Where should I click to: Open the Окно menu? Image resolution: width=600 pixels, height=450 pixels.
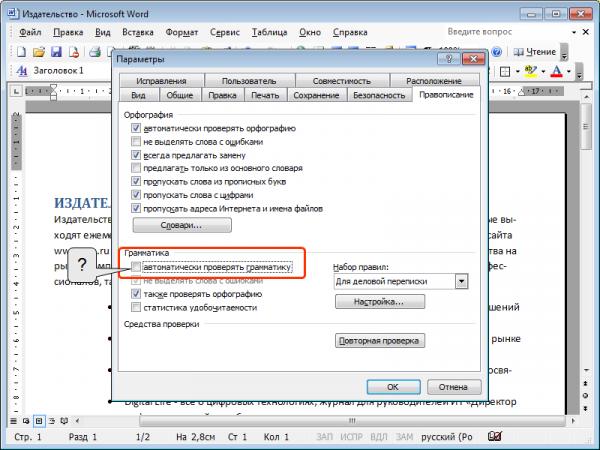[310, 32]
